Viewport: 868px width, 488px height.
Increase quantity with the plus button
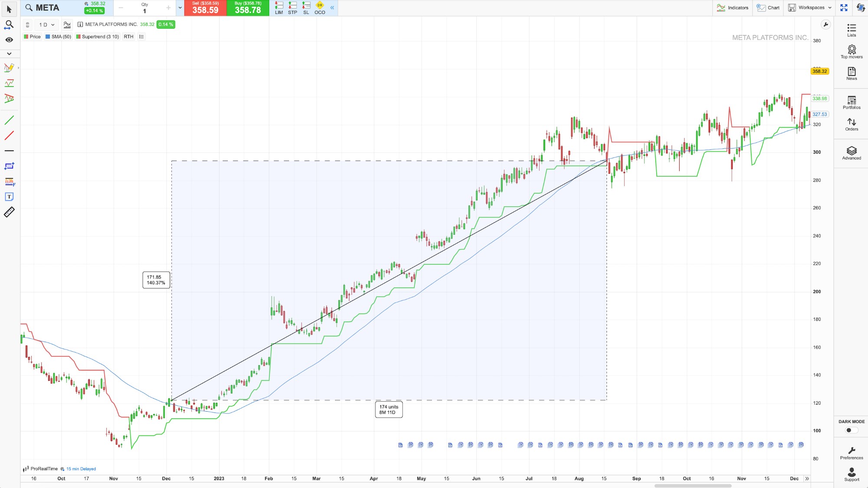[x=168, y=8]
